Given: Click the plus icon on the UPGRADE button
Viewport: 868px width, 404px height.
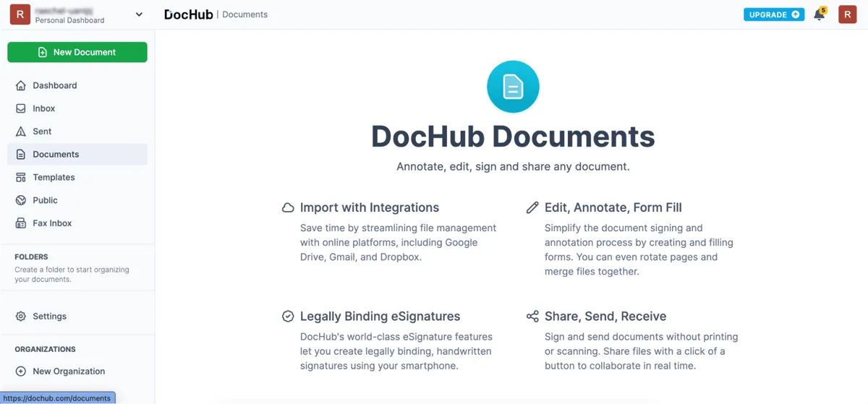Looking at the screenshot, I should coord(796,14).
